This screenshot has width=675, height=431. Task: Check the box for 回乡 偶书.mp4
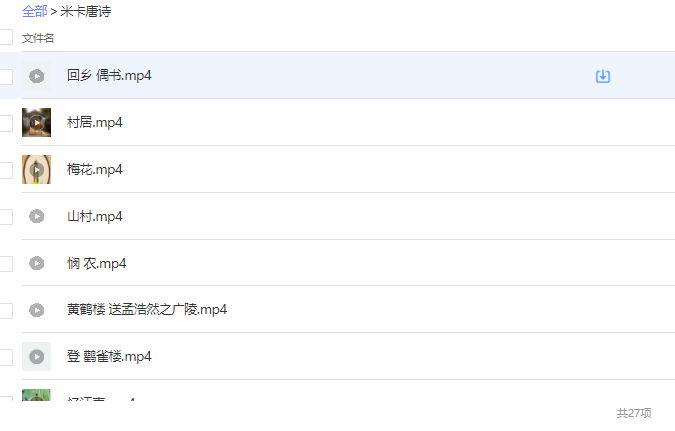[5, 77]
